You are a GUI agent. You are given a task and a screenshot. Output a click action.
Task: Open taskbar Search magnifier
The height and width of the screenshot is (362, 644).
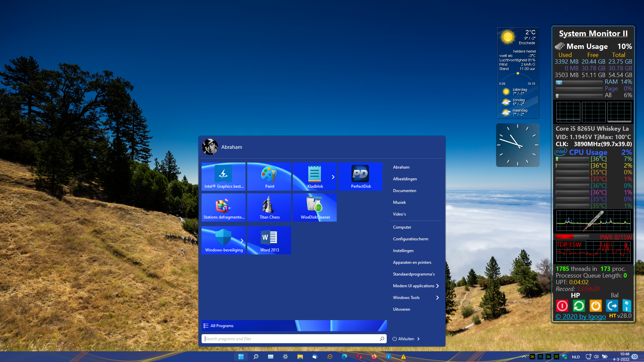click(256, 357)
